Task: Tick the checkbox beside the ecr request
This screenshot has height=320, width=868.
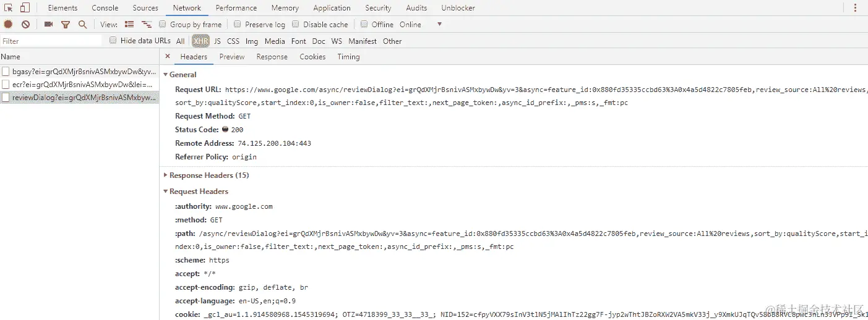Action: pyautogui.click(x=6, y=85)
